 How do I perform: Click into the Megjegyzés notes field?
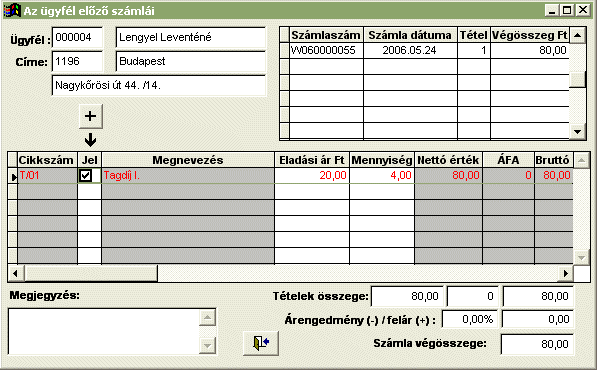tap(104, 332)
